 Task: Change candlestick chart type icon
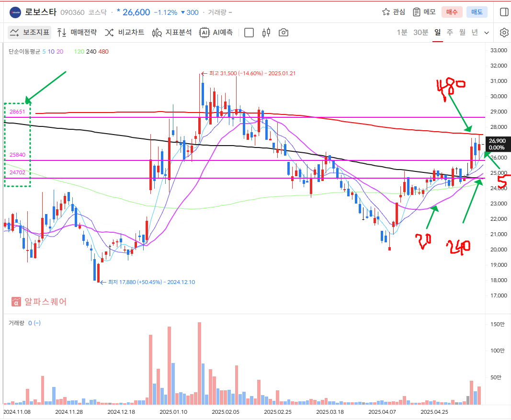(266, 32)
